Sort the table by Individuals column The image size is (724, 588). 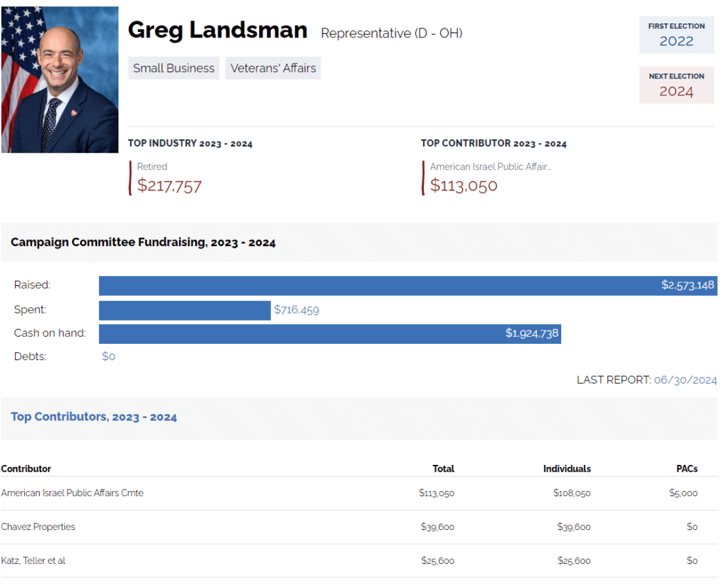(566, 468)
